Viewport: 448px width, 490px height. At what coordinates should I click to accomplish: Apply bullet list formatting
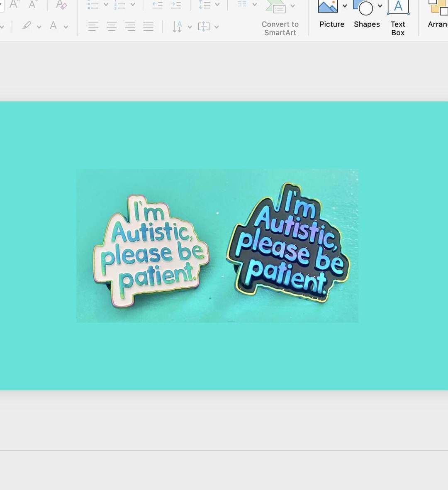[x=93, y=5]
